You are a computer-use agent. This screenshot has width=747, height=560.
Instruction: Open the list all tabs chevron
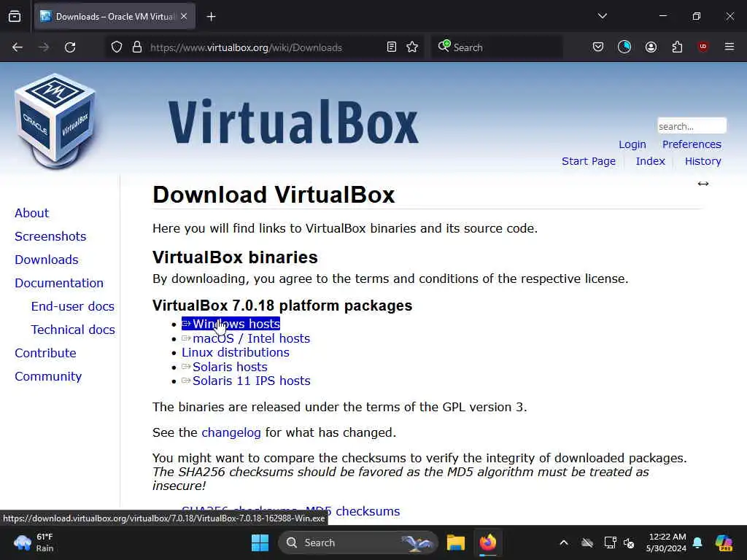pyautogui.click(x=603, y=16)
